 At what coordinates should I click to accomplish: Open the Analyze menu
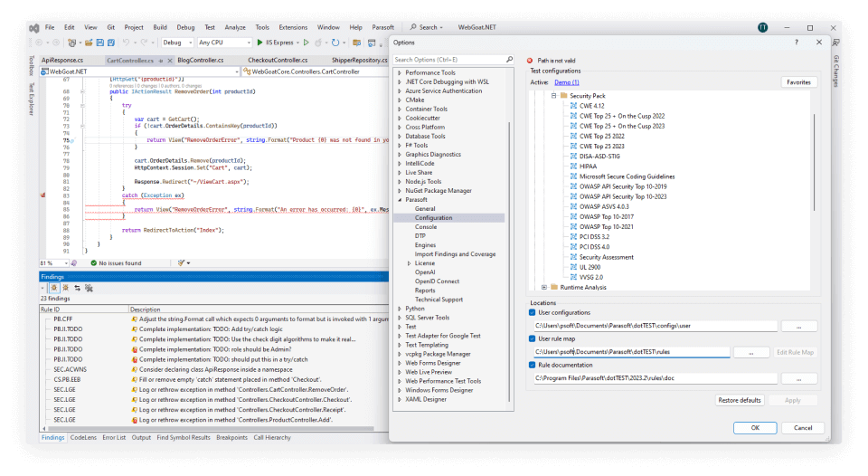[x=235, y=27]
